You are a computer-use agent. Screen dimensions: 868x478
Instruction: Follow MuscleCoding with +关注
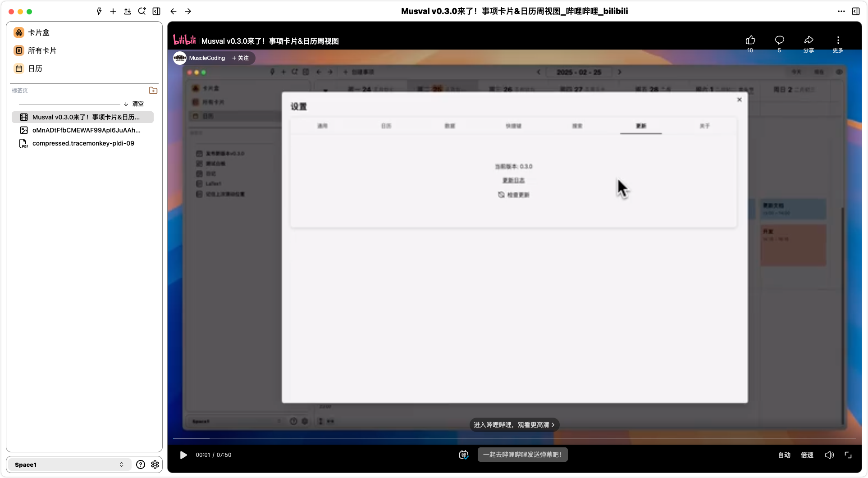click(x=241, y=58)
